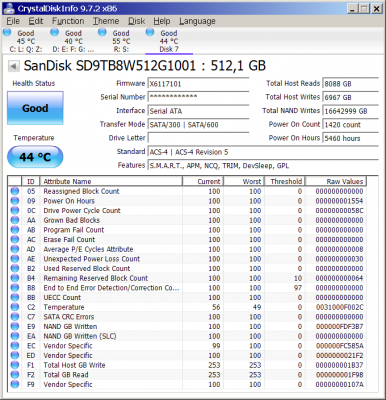Open the Function menu
Viewport: 386px width, 400px height.
point(68,21)
